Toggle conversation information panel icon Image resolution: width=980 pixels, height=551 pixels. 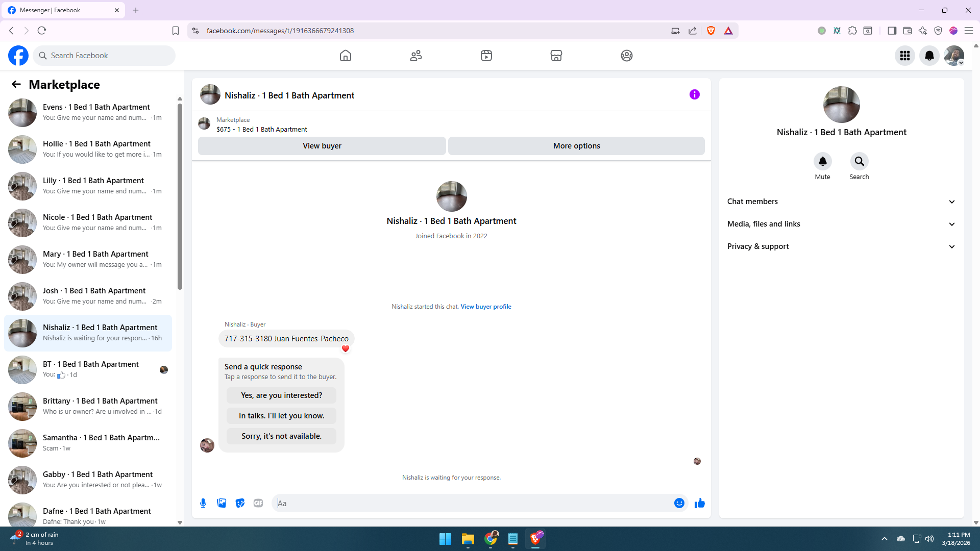[694, 94]
